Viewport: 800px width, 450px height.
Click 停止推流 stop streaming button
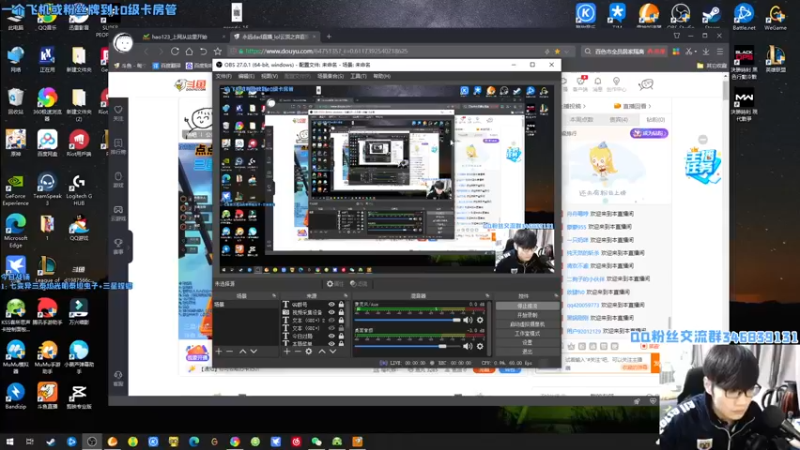pos(527,306)
